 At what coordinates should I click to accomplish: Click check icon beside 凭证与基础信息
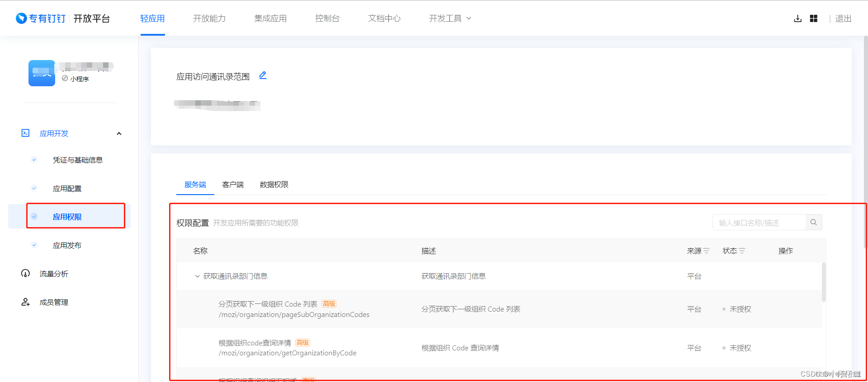34,159
